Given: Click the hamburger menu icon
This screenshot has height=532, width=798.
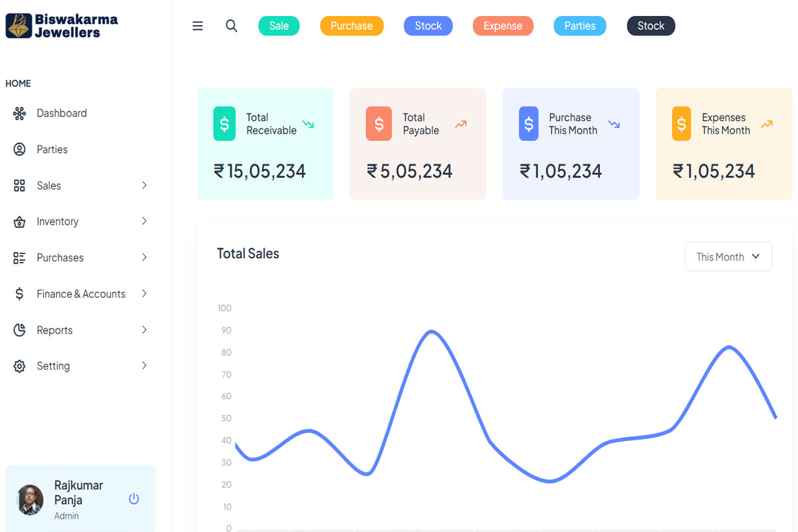Looking at the screenshot, I should [x=198, y=26].
